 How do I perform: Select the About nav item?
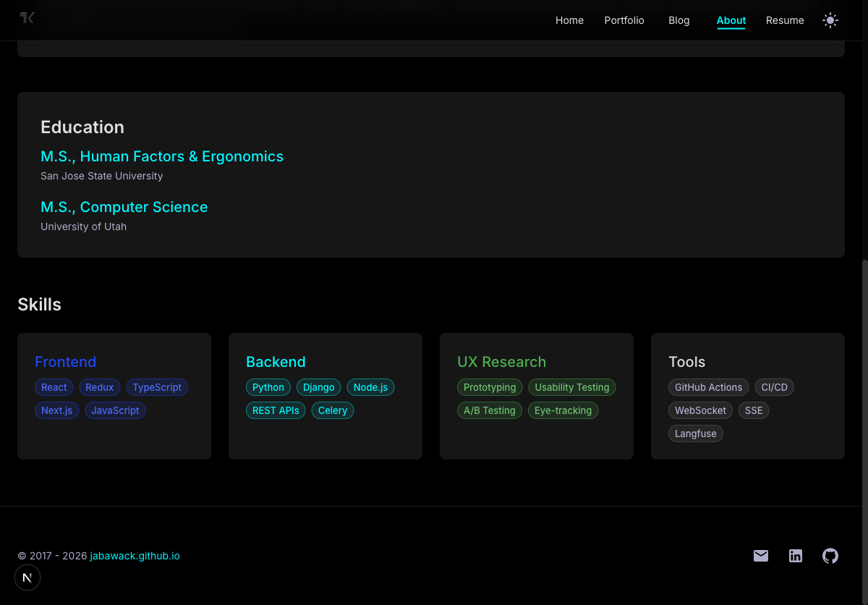point(731,20)
